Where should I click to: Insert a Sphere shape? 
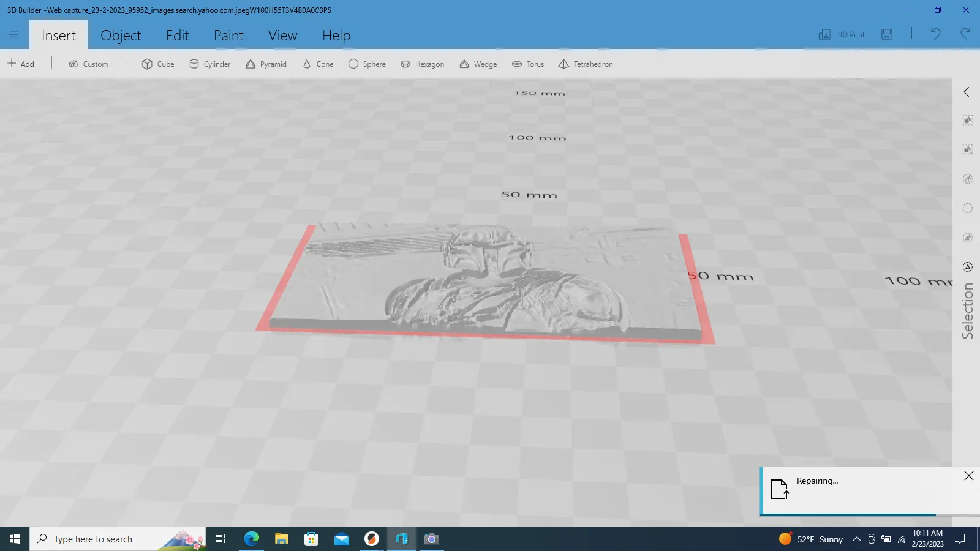pos(367,64)
